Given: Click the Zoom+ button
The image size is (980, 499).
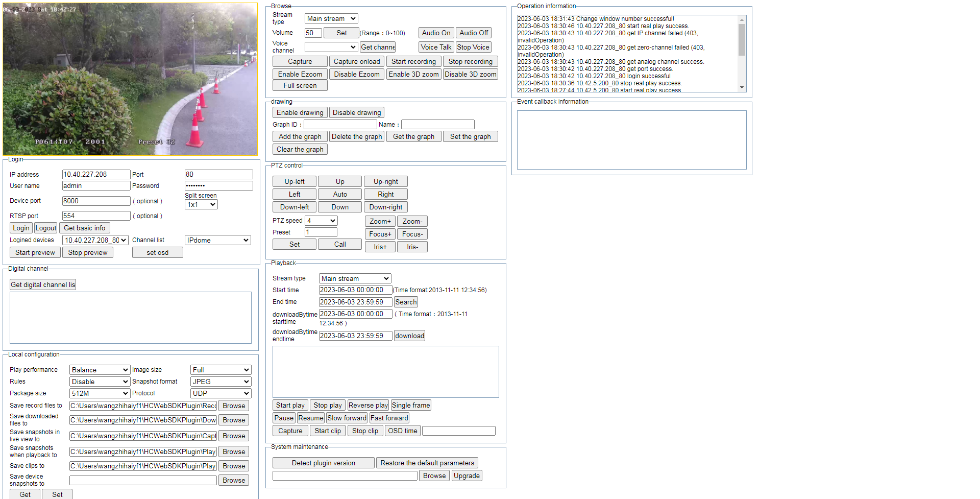Looking at the screenshot, I should pyautogui.click(x=380, y=221).
